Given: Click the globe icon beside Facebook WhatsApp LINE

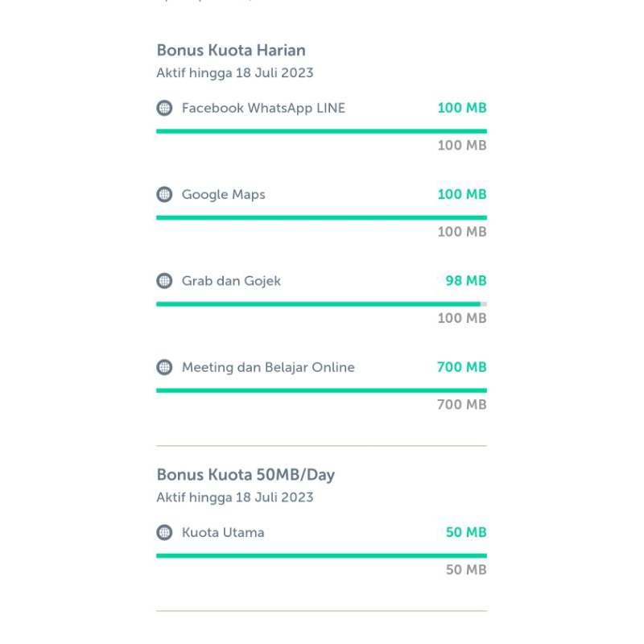Looking at the screenshot, I should (x=164, y=108).
